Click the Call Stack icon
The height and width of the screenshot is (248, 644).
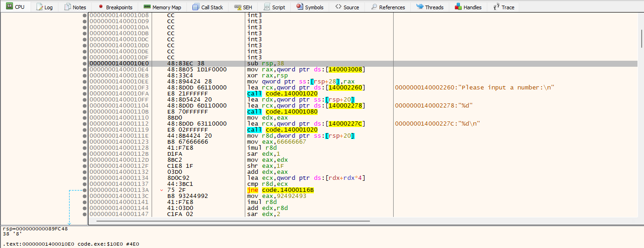[196, 7]
